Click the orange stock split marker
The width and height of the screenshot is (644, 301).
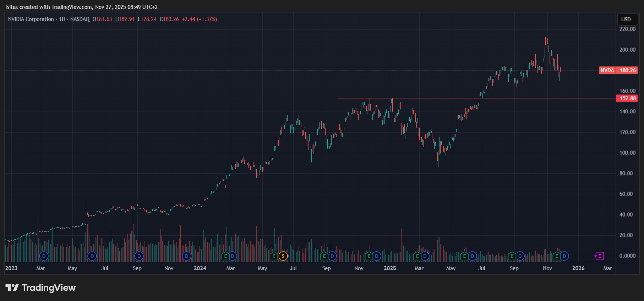(283, 256)
